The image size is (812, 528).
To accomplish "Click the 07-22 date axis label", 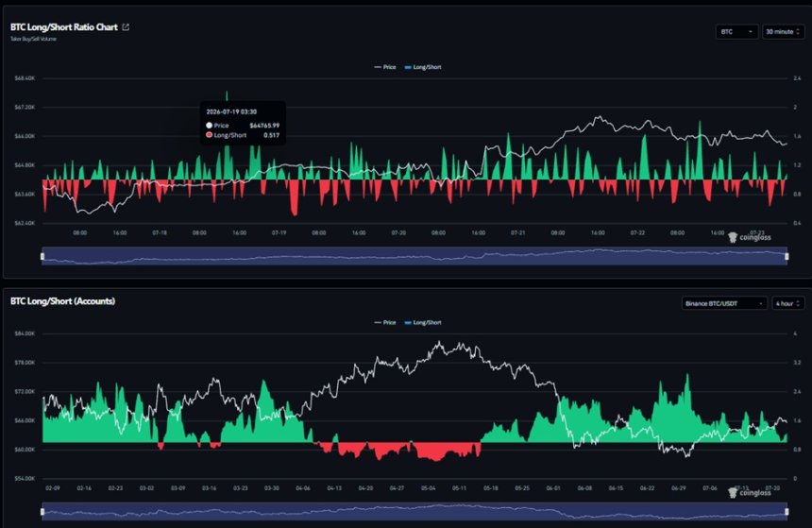I will 637,233.
